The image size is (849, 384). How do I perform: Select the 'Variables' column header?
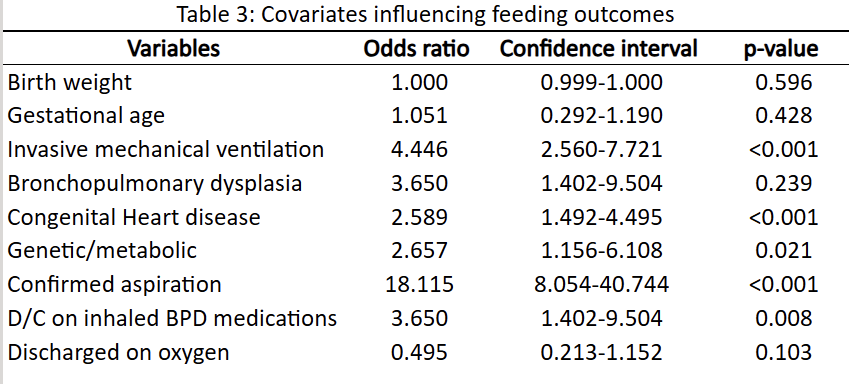click(173, 48)
